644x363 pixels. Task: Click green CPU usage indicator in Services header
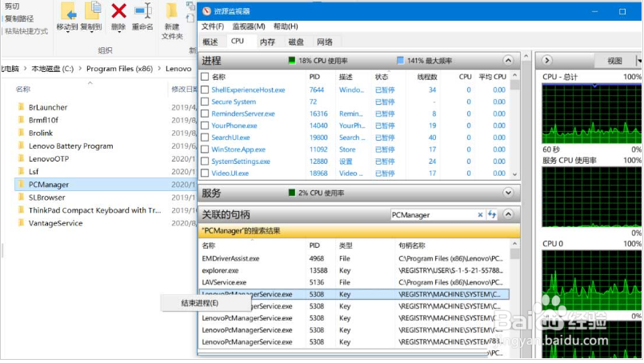click(x=292, y=193)
